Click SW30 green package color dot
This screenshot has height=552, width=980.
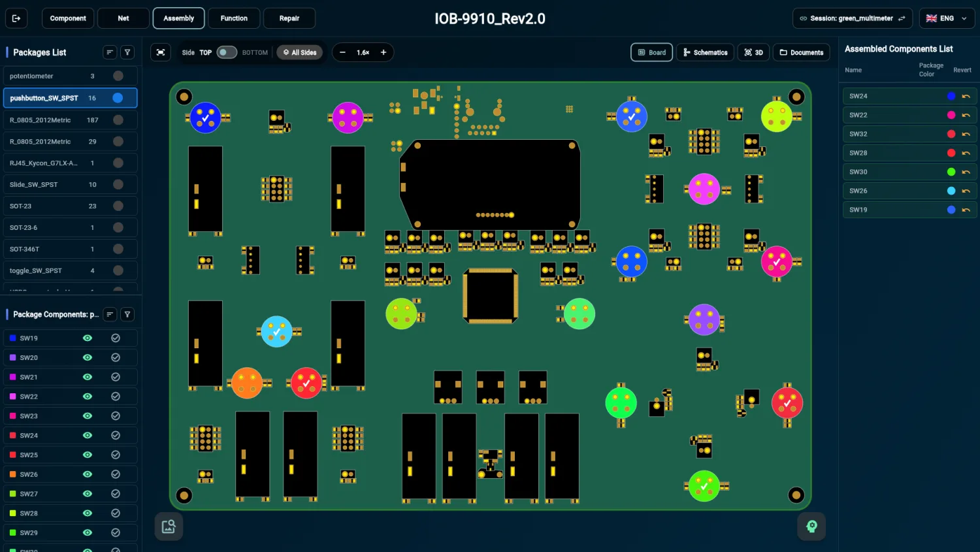(951, 172)
